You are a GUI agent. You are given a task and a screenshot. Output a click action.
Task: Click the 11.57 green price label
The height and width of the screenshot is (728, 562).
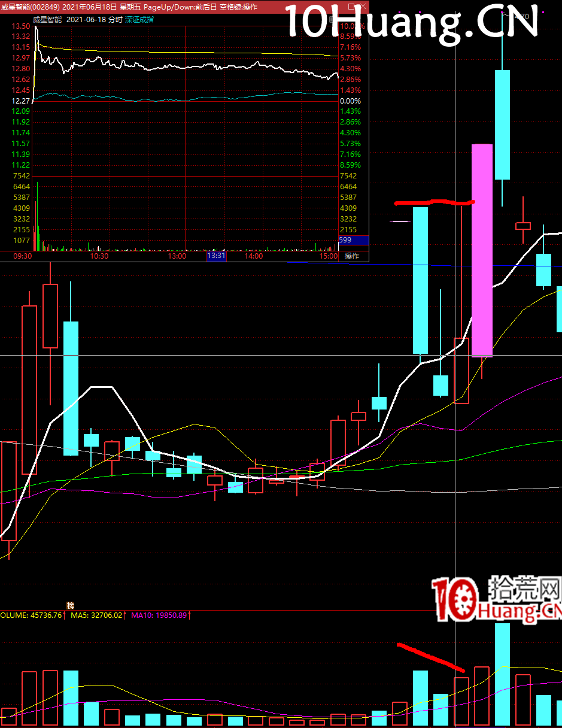(21, 144)
